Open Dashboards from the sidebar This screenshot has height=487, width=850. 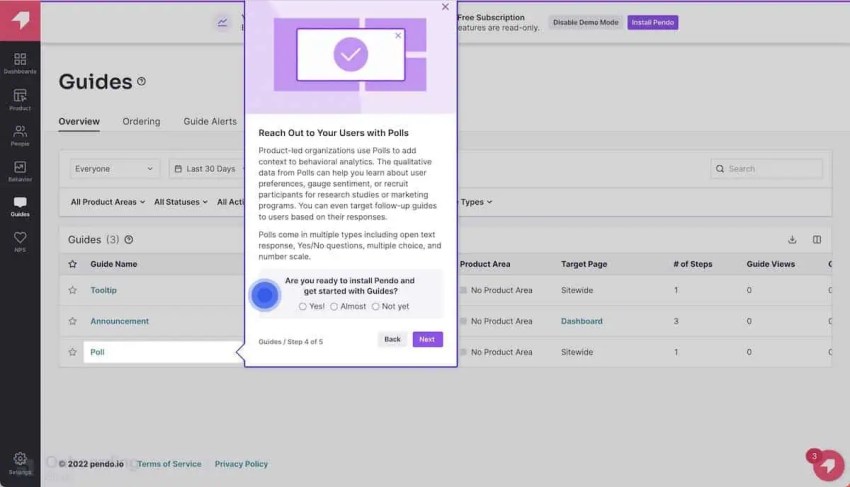click(20, 63)
